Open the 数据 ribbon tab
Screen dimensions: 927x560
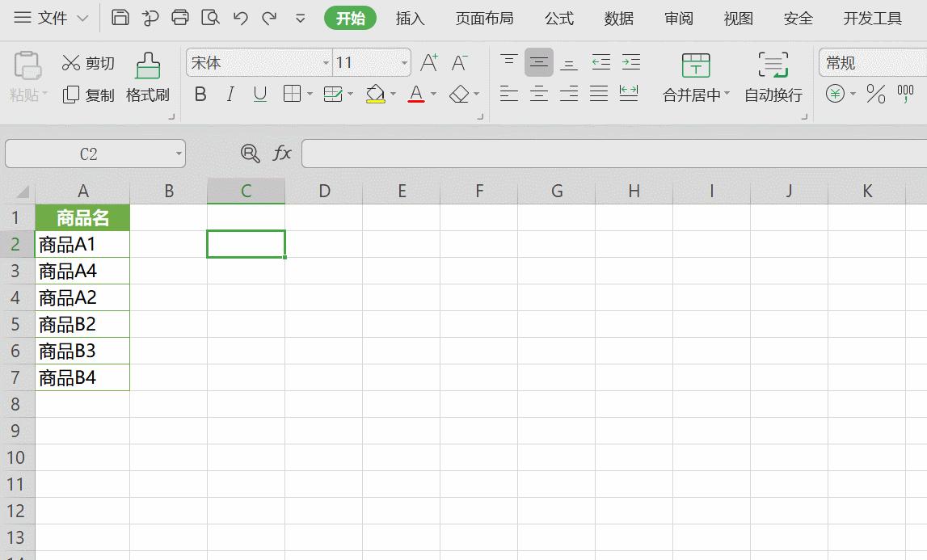click(x=617, y=17)
